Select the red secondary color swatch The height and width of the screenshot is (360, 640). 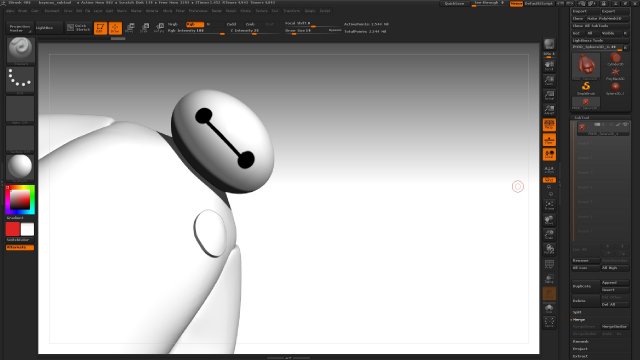13,229
